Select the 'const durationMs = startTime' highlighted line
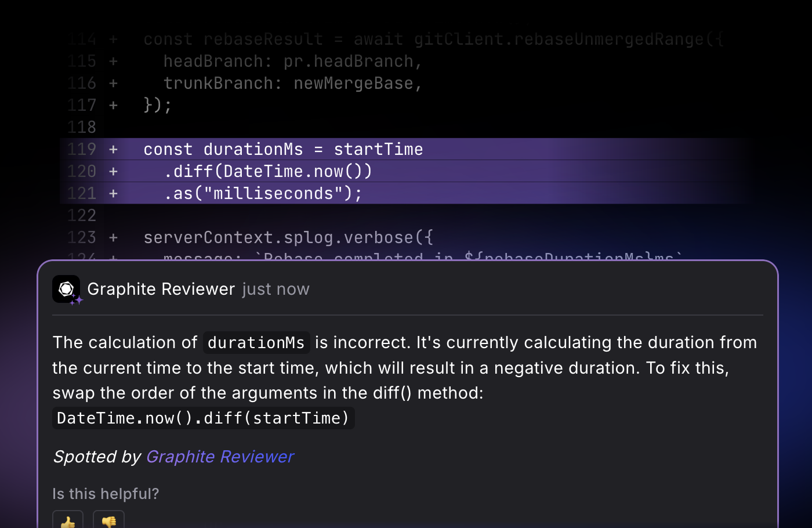This screenshot has height=528, width=812. click(x=284, y=149)
